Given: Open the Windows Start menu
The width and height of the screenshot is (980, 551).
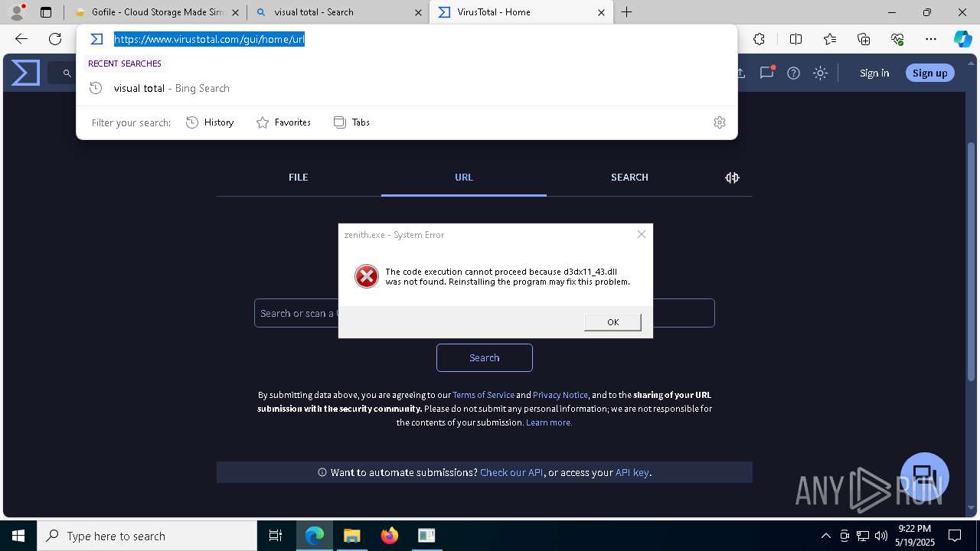Looking at the screenshot, I should click(x=18, y=536).
